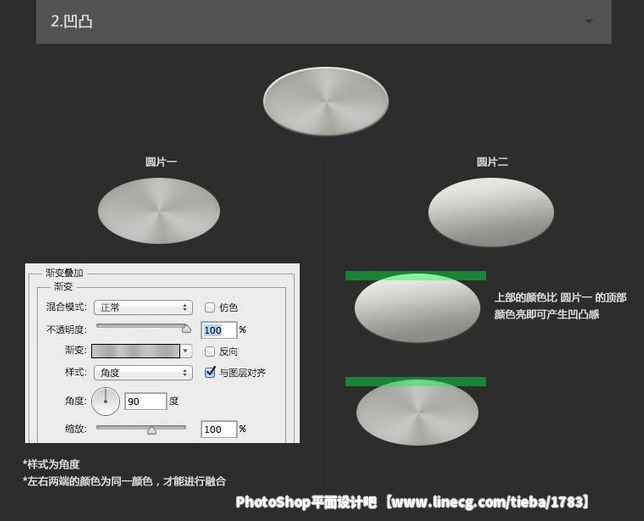Image resolution: width=644 pixels, height=521 pixels.
Task: Click the 圆片二 label text
Action: coord(492,162)
